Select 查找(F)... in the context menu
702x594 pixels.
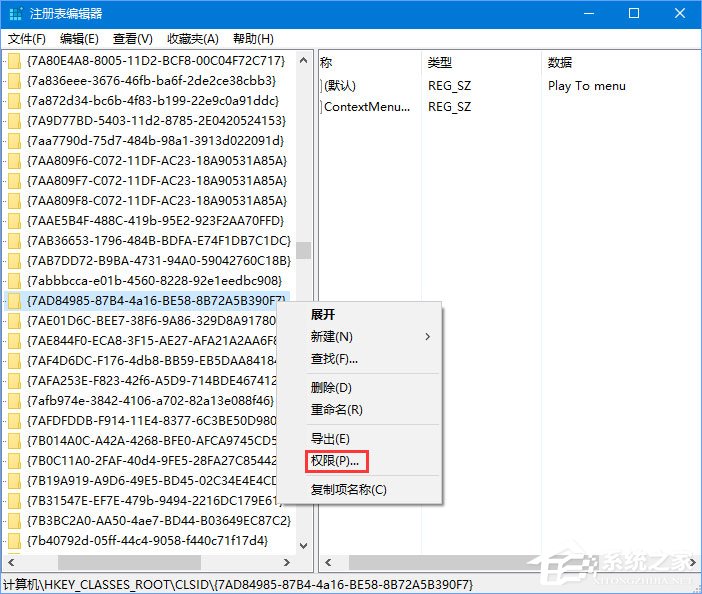pyautogui.click(x=334, y=359)
